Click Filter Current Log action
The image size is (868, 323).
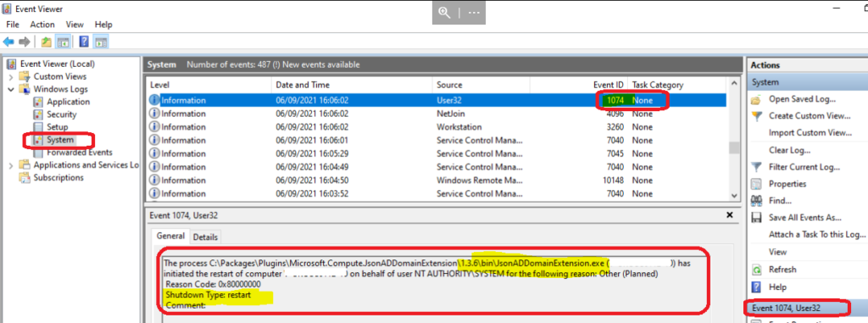point(804,167)
